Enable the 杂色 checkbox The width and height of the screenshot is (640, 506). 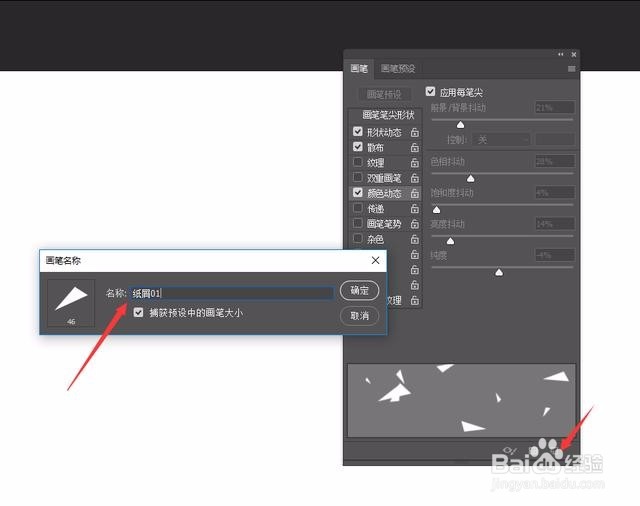(x=358, y=238)
